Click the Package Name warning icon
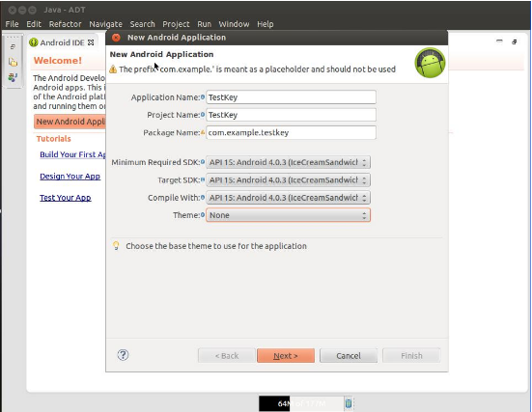The image size is (532, 412). click(203, 132)
